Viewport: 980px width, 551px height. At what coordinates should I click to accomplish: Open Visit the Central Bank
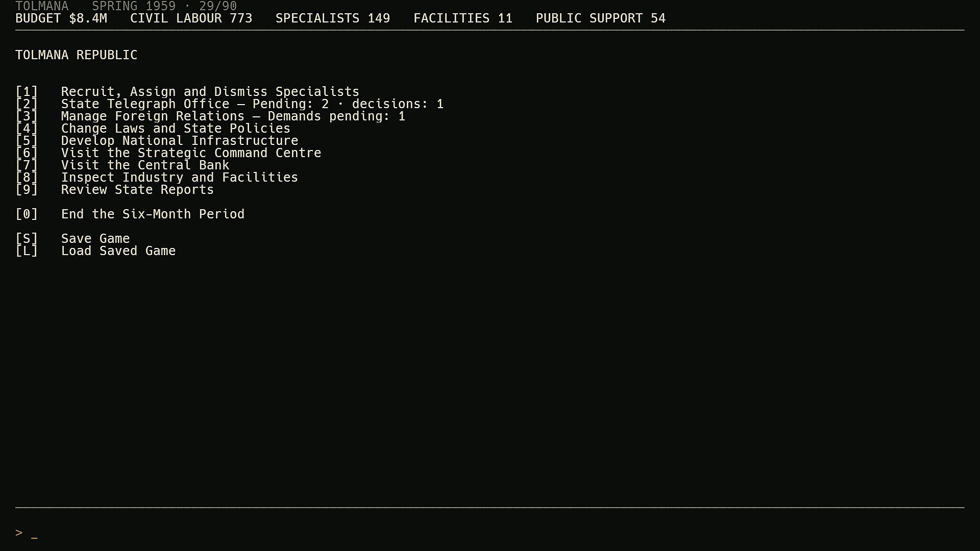[122, 165]
